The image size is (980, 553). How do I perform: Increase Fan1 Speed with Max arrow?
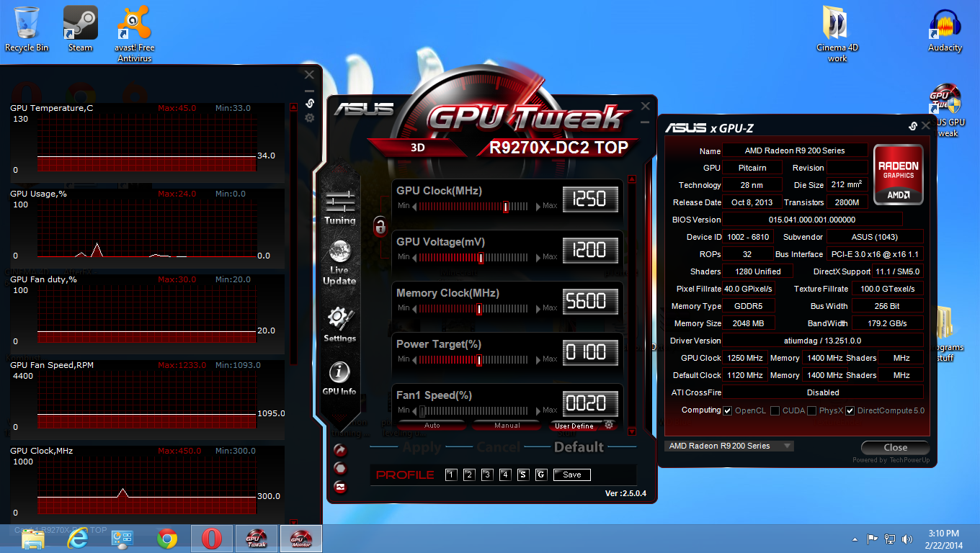coord(538,410)
